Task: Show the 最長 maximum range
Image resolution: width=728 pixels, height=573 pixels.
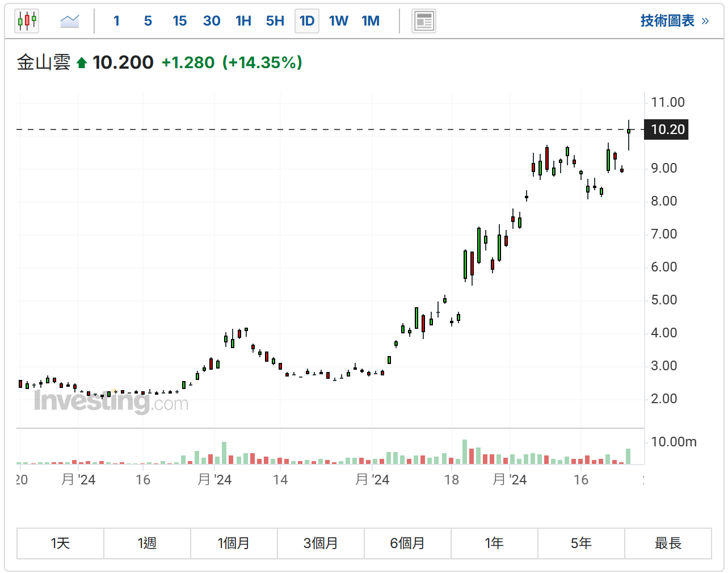Action: (668, 543)
